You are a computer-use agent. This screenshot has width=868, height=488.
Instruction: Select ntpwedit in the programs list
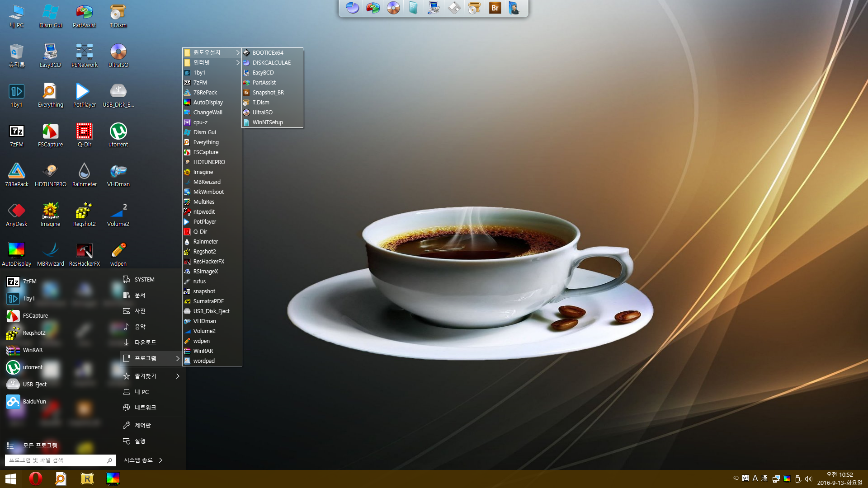coord(212,212)
